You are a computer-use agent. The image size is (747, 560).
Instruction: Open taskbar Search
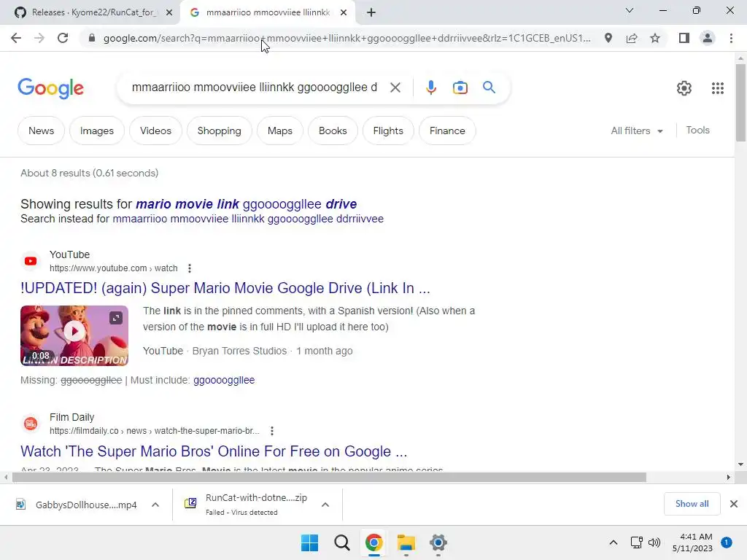click(341, 542)
